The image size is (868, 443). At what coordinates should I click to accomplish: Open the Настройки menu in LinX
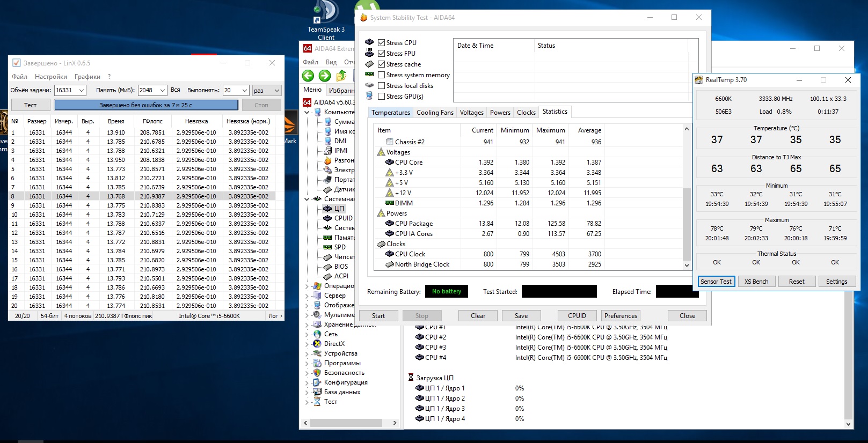pos(51,77)
